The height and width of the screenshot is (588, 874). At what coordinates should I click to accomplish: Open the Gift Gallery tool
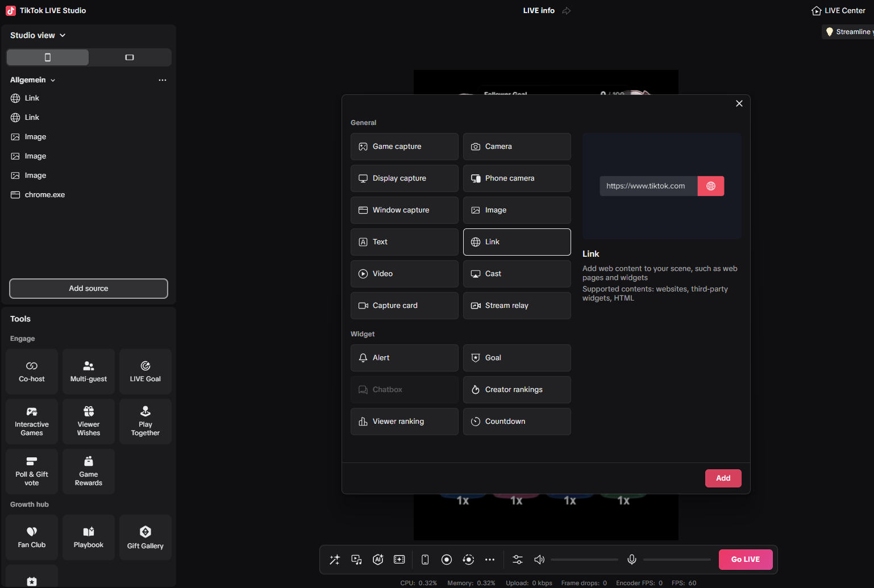click(x=145, y=537)
